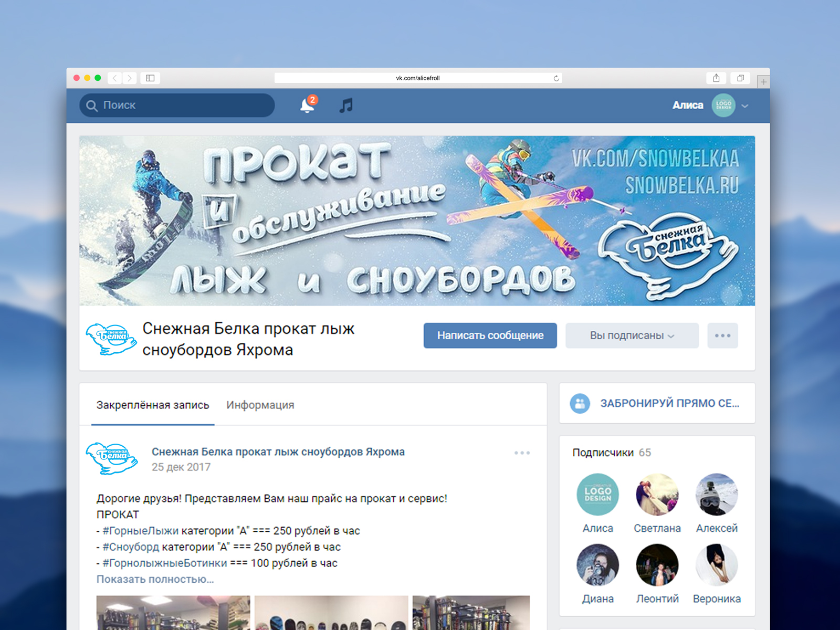The image size is (840, 630).
Task: Open the browser share icon
Action: tap(716, 78)
